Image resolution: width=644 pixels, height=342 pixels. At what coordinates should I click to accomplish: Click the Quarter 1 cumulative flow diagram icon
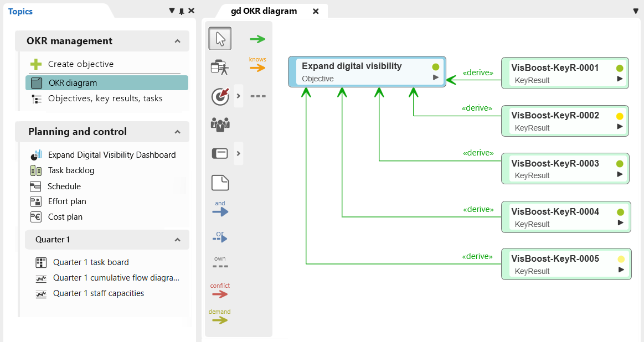click(x=41, y=278)
